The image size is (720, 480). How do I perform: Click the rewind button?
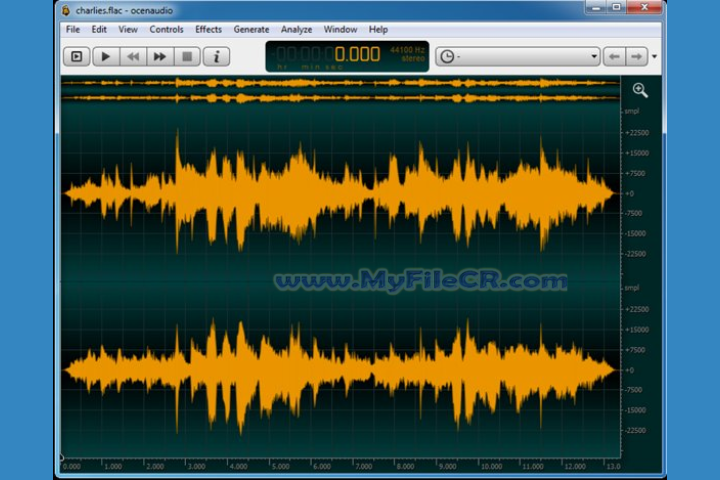pos(133,56)
